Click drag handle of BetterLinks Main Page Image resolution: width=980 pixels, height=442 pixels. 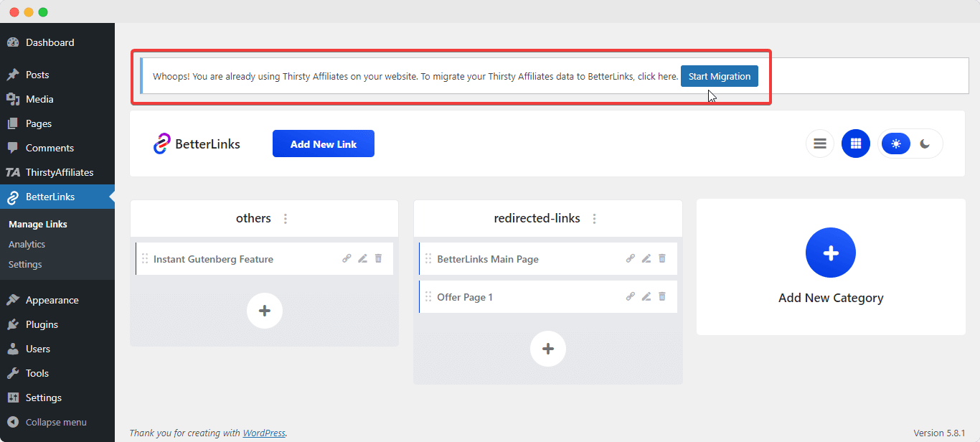(428, 259)
